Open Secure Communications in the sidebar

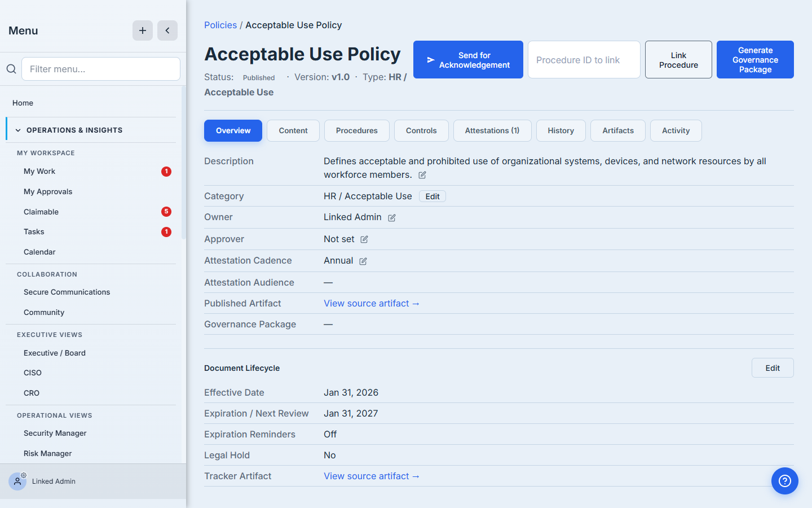(67, 292)
